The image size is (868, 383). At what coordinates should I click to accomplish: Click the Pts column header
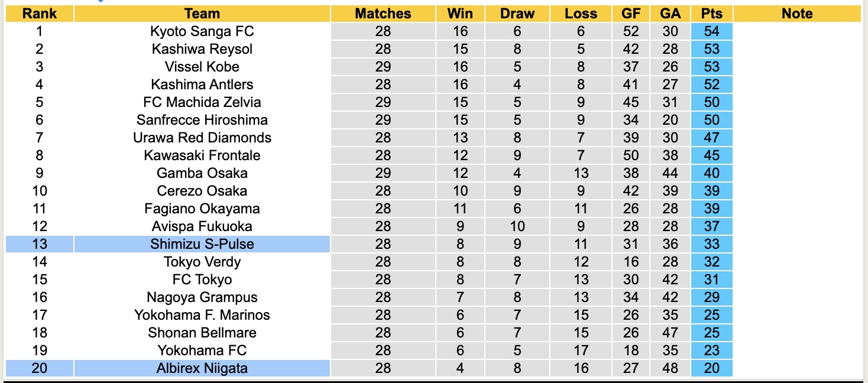click(711, 14)
